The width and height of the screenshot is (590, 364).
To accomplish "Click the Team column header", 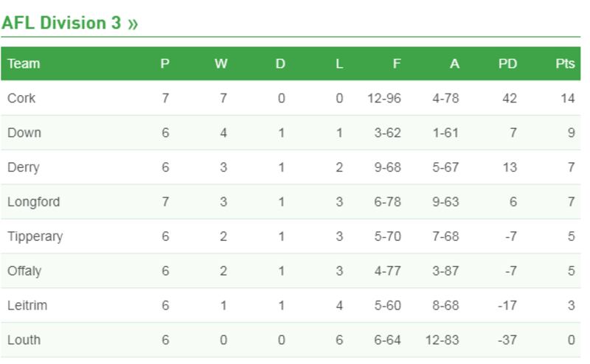I will [24, 63].
